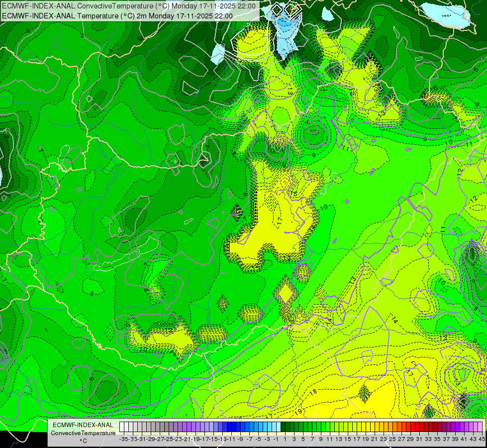
Task: Click the legend's ECMWF-INDEX-ANAL label
Action: point(83,425)
